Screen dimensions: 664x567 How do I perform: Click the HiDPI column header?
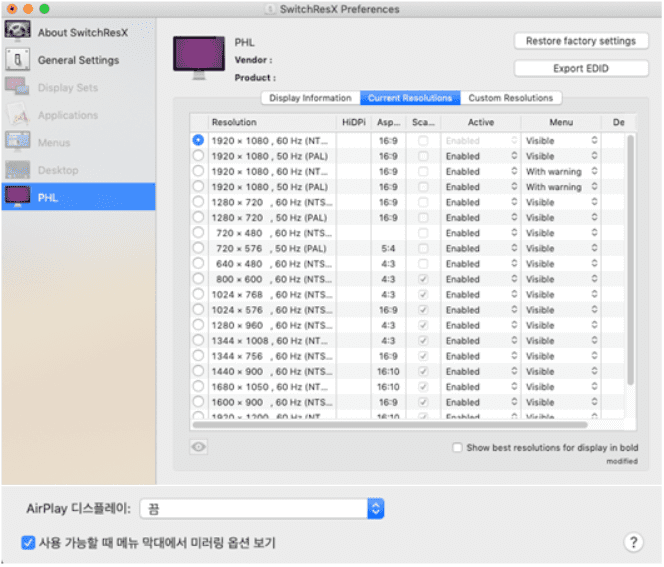(x=354, y=122)
